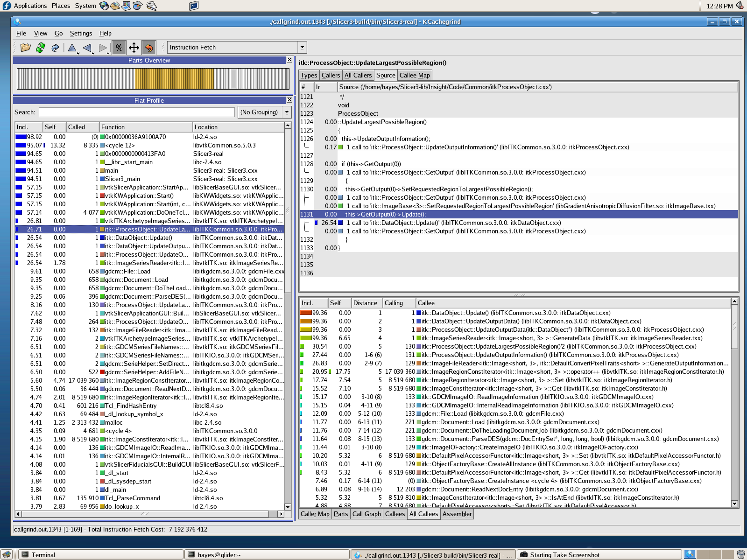Click the green Reload icon
This screenshot has width=747, height=560.
[41, 48]
